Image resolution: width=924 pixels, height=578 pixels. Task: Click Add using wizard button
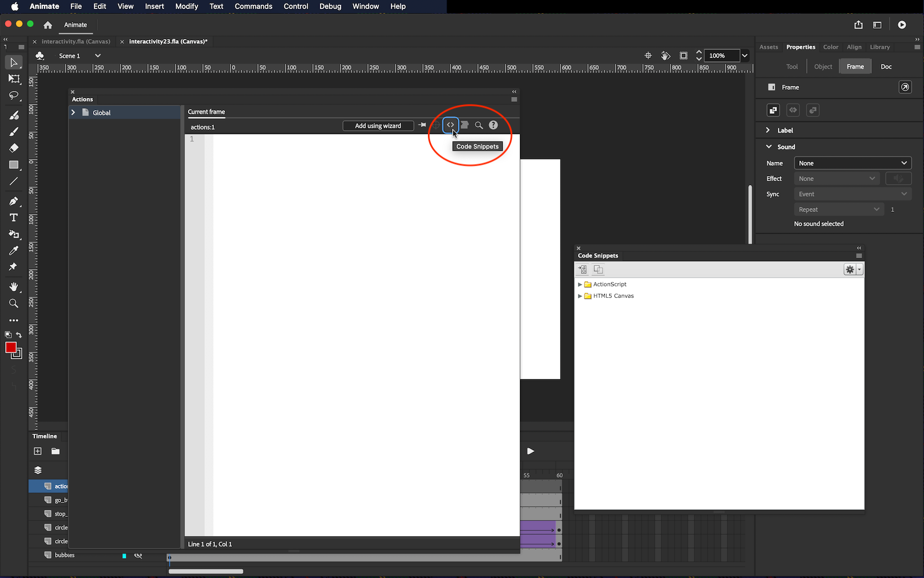[x=378, y=126]
